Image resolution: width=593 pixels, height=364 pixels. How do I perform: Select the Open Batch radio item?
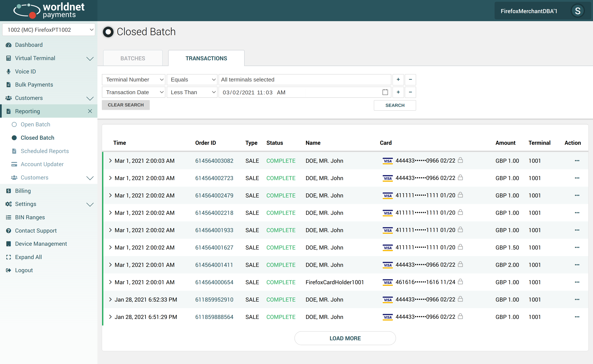point(14,124)
